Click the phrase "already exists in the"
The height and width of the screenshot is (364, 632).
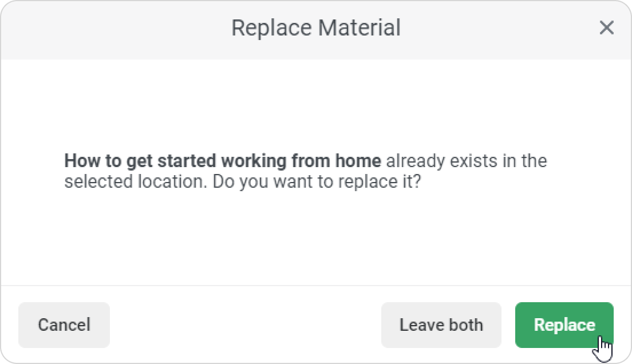point(466,161)
